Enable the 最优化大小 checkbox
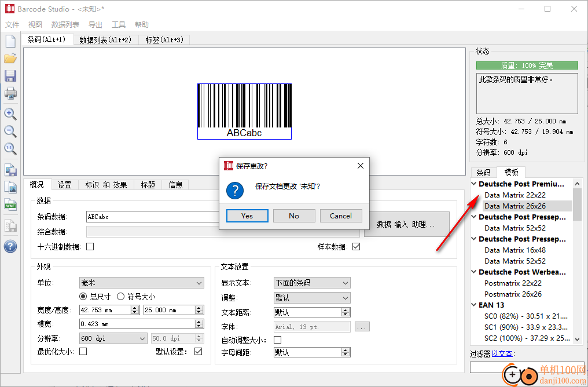The image size is (588, 387). pos(83,351)
